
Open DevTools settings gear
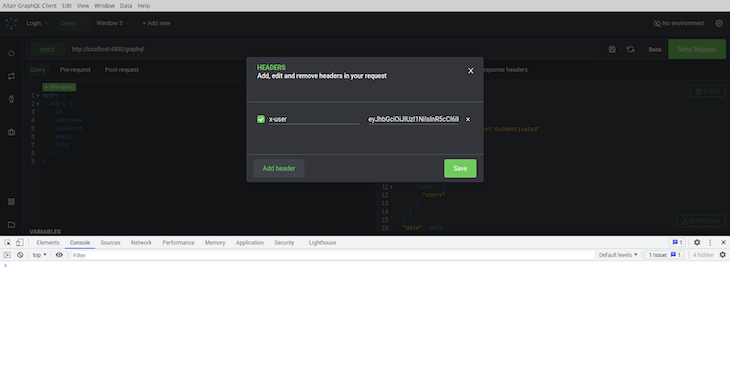[697, 242]
